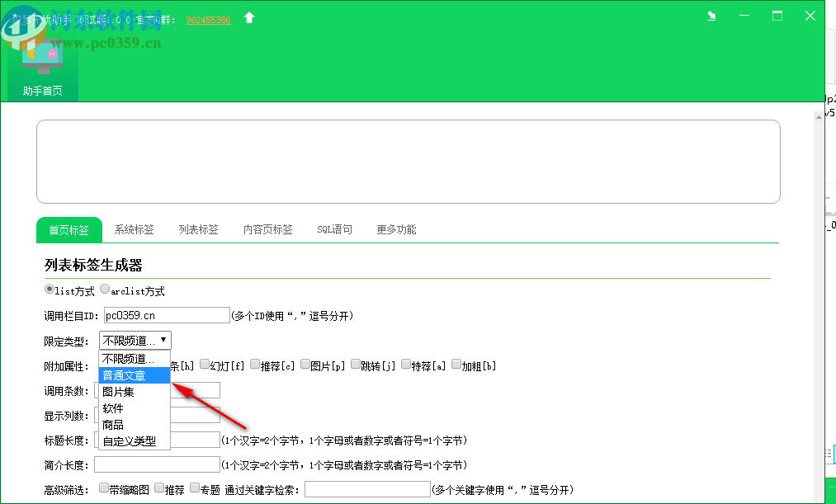Select list方式 radio option

50,290
